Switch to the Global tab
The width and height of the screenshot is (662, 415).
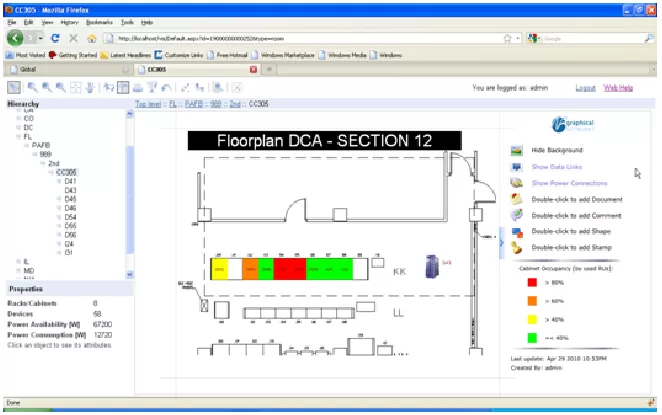(68, 69)
